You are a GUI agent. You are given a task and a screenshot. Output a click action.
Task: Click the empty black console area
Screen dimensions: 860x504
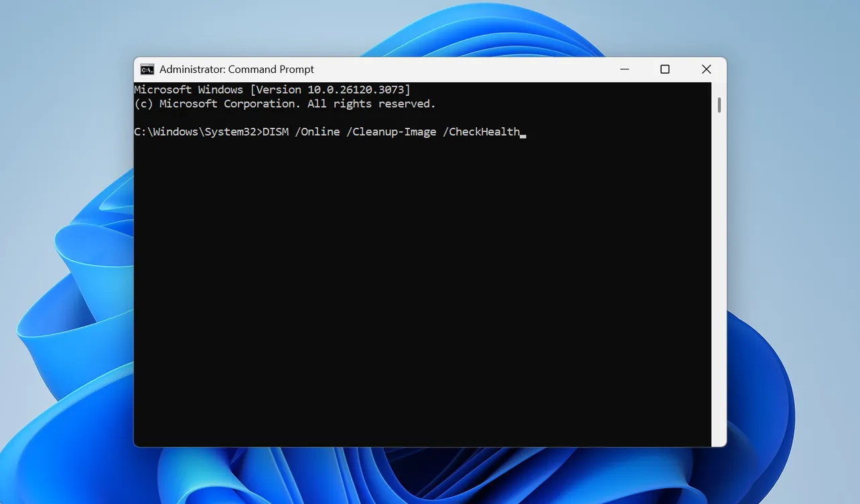(415, 288)
